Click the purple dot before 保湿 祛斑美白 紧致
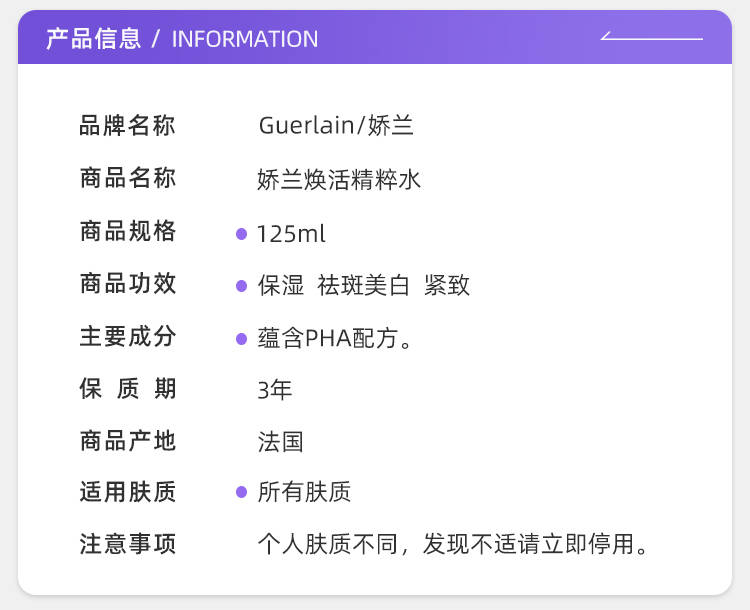Viewport: 750px width, 610px height. click(x=242, y=286)
